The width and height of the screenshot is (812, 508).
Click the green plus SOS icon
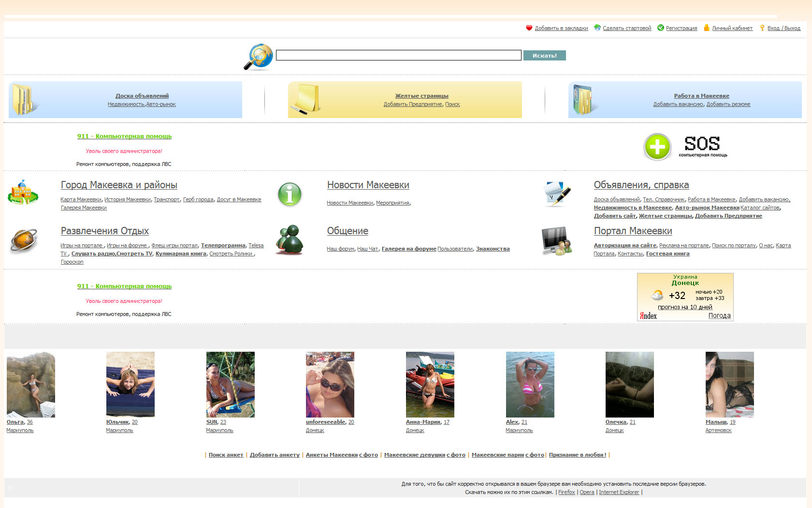pos(657,147)
